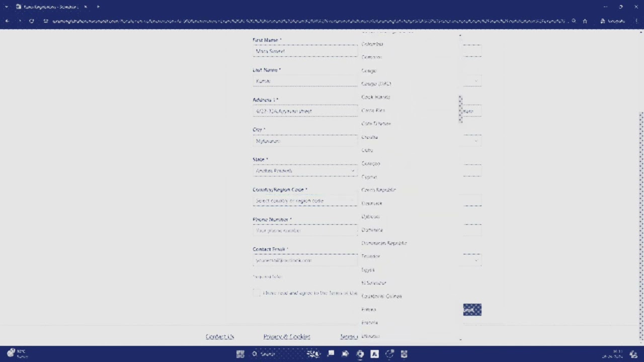Image resolution: width=644 pixels, height=362 pixels.
Task: Open the white "A" app on the taskbar
Action: (374, 354)
